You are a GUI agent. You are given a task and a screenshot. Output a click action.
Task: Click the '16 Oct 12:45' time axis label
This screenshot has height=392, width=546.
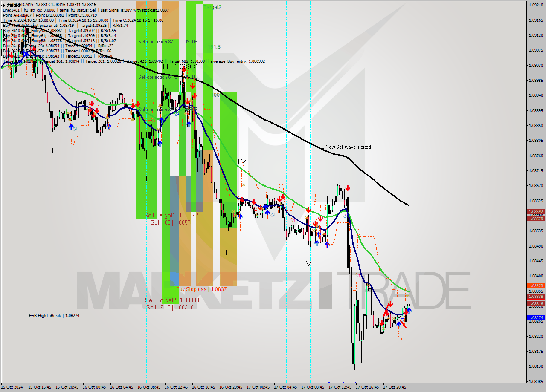176,387
